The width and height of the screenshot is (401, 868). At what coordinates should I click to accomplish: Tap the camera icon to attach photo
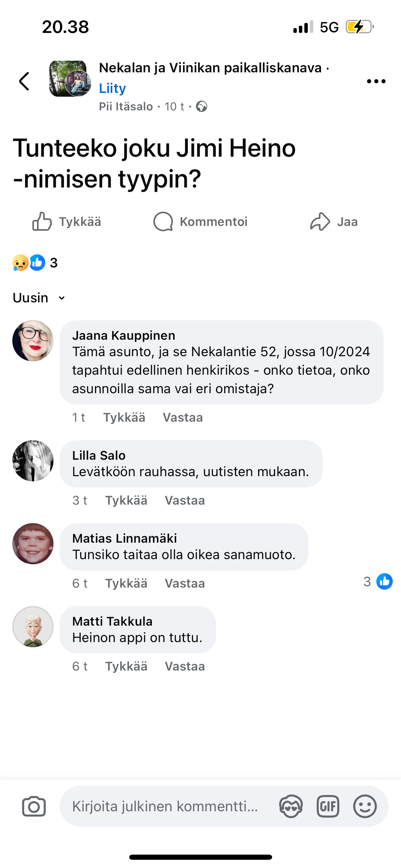tap(34, 806)
